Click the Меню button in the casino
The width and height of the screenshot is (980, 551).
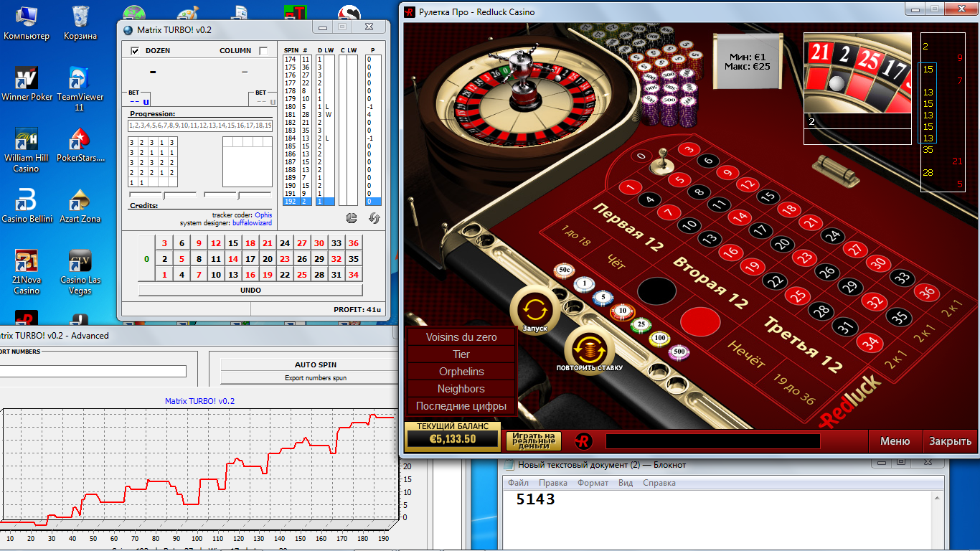click(x=895, y=441)
